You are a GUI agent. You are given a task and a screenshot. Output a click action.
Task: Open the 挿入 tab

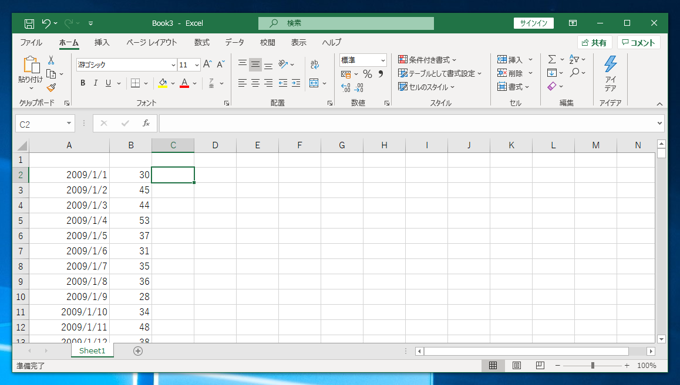click(102, 42)
